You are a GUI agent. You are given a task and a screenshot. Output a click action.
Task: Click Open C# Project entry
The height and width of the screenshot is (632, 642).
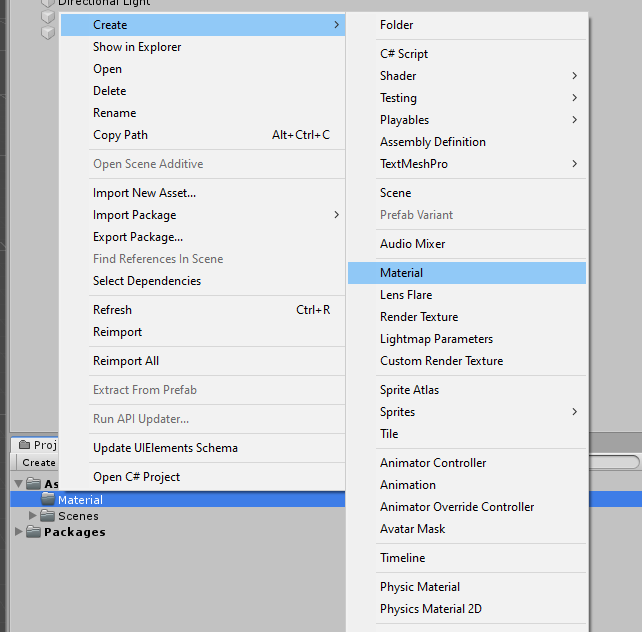136,477
